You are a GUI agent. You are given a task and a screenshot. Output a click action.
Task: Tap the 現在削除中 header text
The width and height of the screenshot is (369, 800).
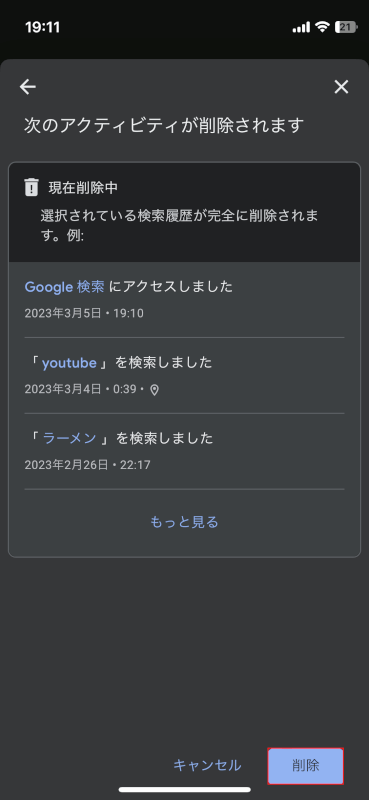pos(83,188)
